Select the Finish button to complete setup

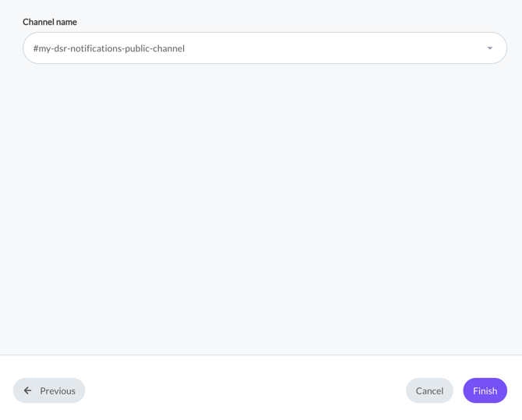click(x=485, y=390)
